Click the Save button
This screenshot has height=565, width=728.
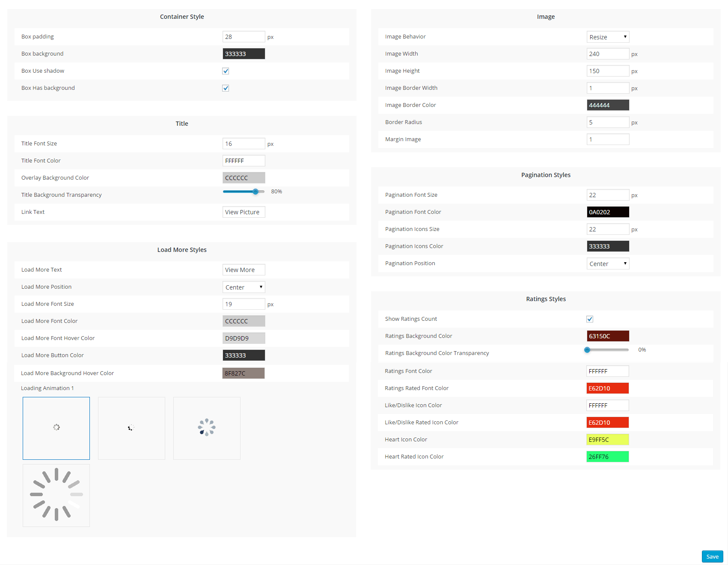pos(712,556)
